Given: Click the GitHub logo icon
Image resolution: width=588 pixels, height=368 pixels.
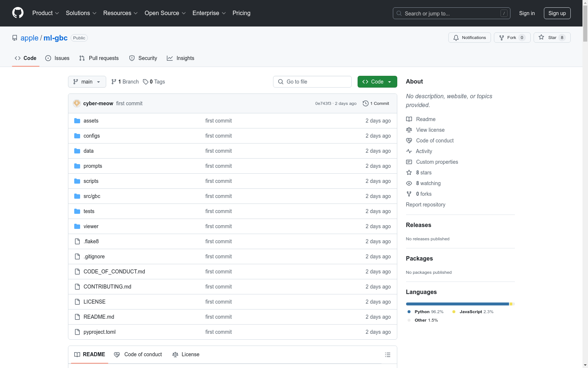Looking at the screenshot, I should pyautogui.click(x=18, y=13).
